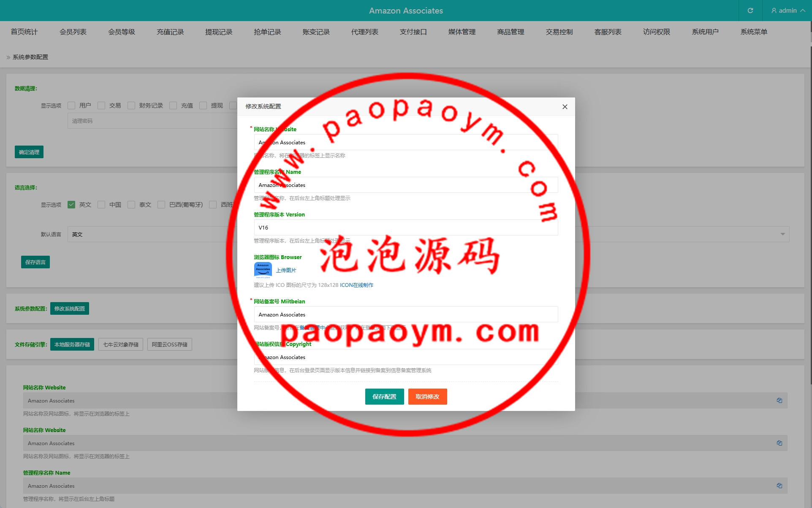Open 充值记录 menu

(170, 32)
